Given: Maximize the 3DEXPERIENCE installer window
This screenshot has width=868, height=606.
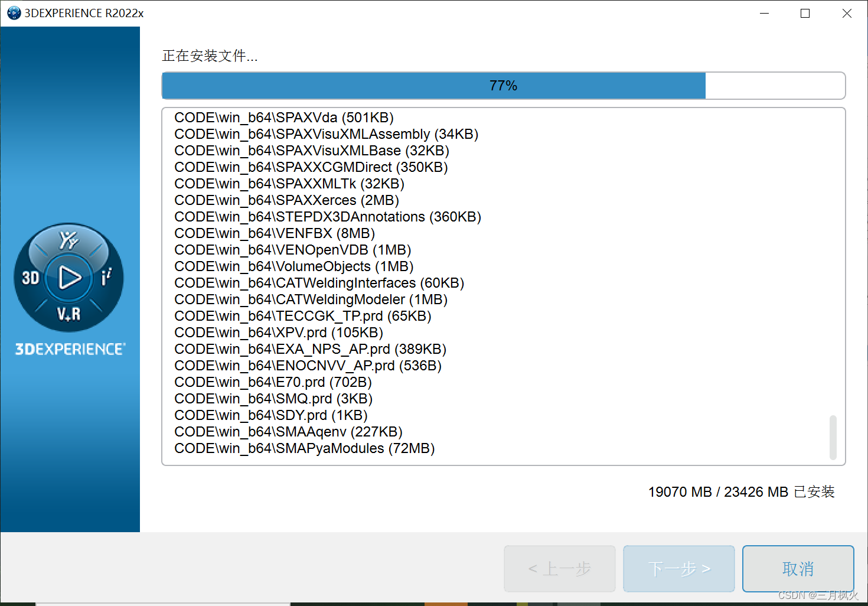Looking at the screenshot, I should [x=805, y=13].
